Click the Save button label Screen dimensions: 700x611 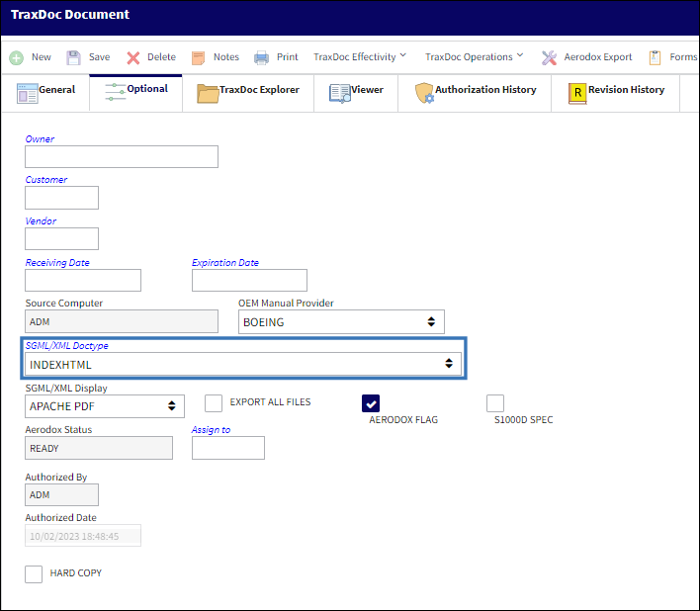99,57
